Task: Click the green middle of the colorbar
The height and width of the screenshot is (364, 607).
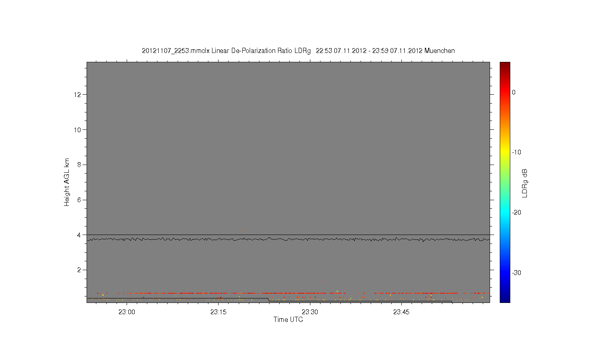Action: 505,182
